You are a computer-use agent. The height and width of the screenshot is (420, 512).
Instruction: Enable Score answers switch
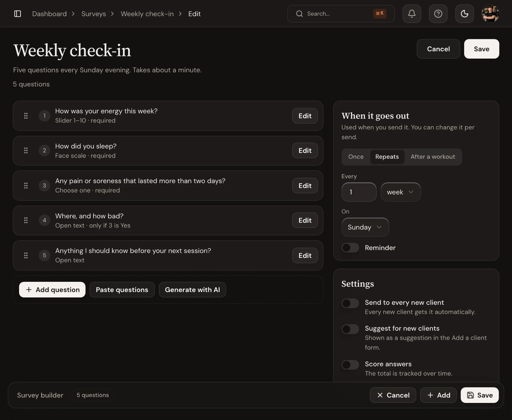coord(350,365)
